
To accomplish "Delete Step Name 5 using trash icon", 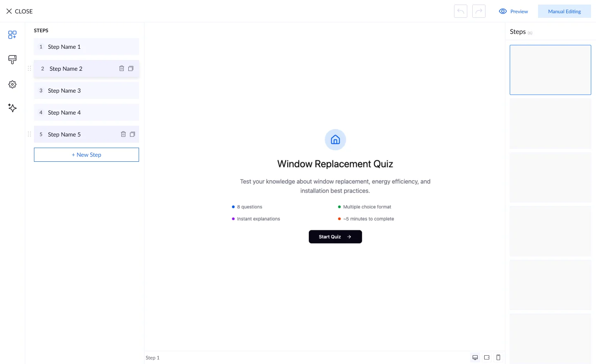I will pyautogui.click(x=123, y=134).
